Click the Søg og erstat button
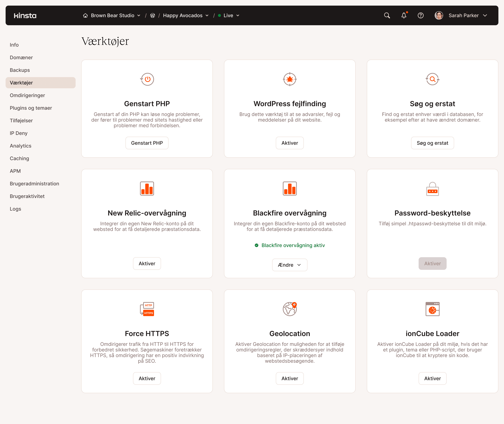The width and height of the screenshot is (504, 424). [432, 143]
